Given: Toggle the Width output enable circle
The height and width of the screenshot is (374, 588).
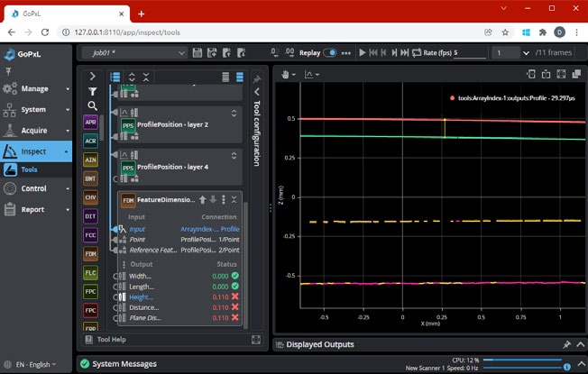Looking at the screenshot, I should point(115,276).
